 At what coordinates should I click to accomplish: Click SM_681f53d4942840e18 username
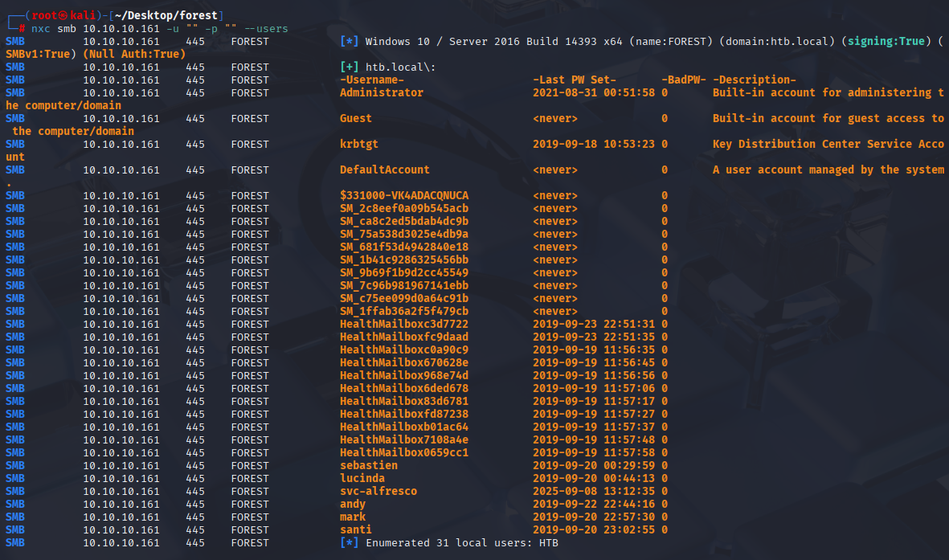coord(403,247)
